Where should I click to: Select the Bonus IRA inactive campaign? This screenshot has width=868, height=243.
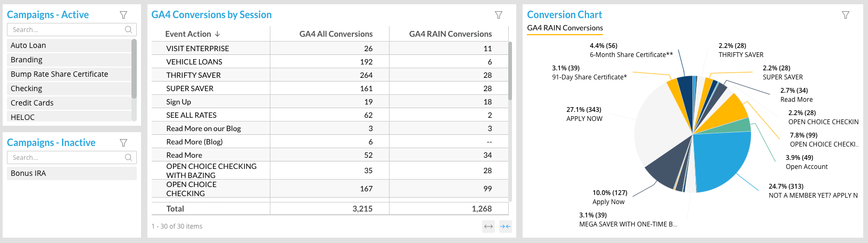29,174
